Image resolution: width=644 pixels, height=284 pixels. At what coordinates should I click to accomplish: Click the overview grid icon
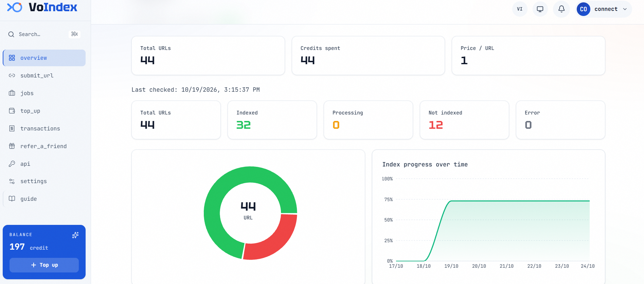tap(12, 58)
